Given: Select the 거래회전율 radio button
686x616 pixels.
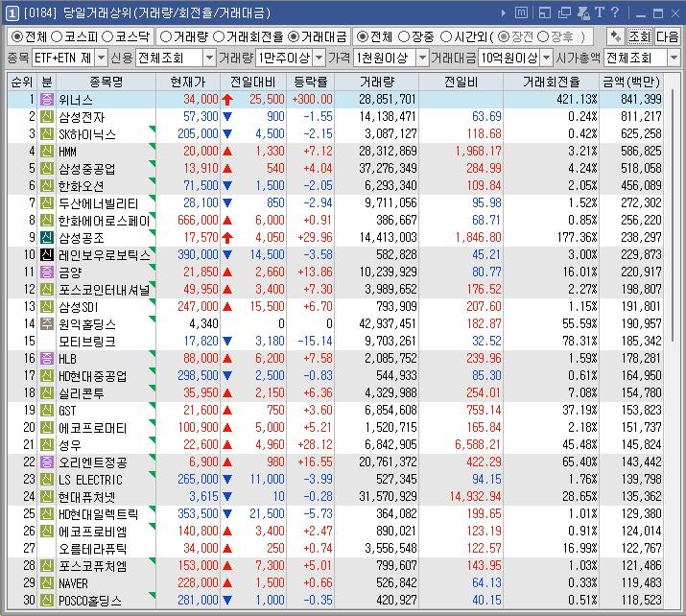Looking at the screenshot, I should pos(219,36).
